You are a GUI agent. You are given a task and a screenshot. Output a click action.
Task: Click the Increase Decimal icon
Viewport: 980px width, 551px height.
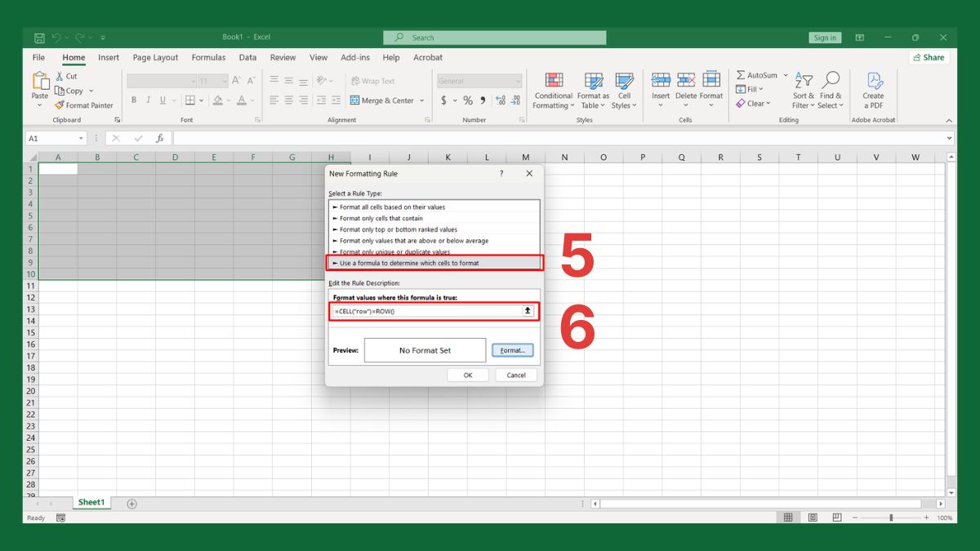pos(499,100)
